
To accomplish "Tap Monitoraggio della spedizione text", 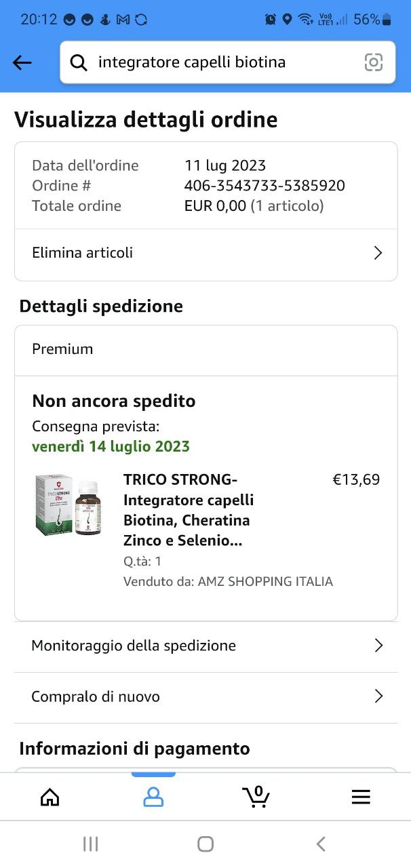I will [x=134, y=646].
